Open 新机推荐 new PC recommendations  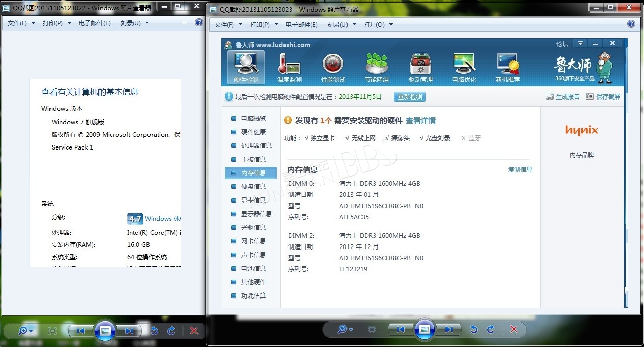click(x=508, y=67)
